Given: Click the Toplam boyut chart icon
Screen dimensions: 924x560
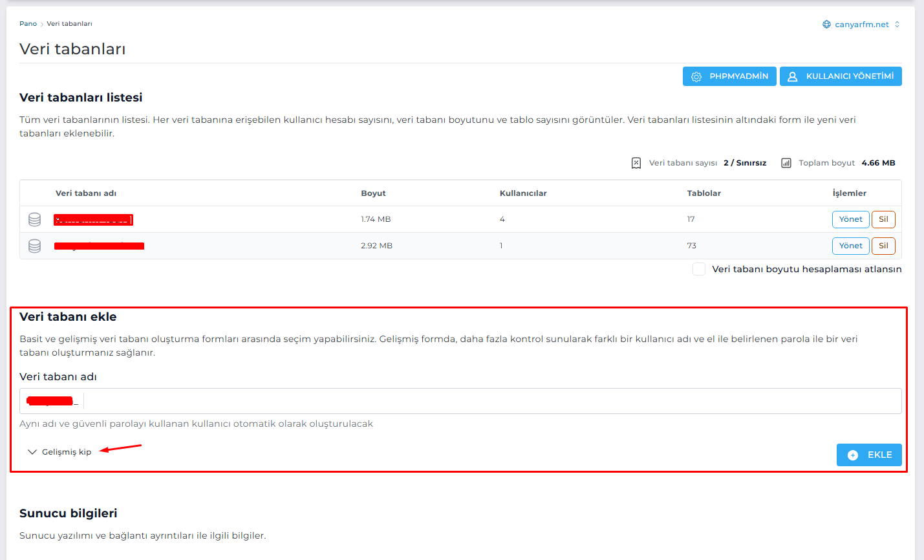Looking at the screenshot, I should (786, 163).
